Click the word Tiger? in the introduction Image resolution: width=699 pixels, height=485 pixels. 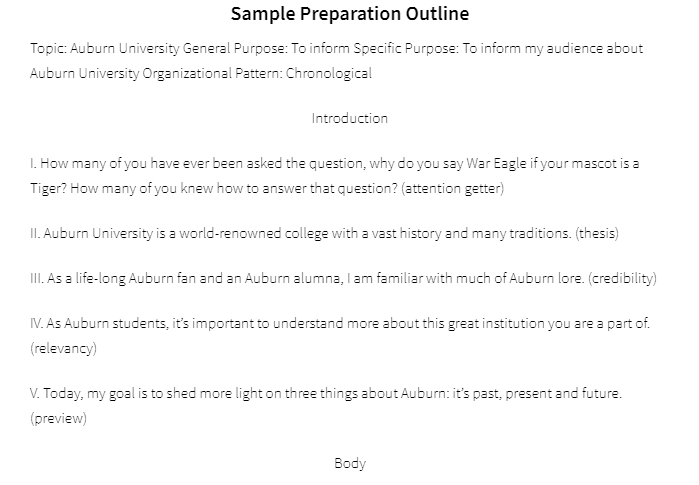(48, 189)
